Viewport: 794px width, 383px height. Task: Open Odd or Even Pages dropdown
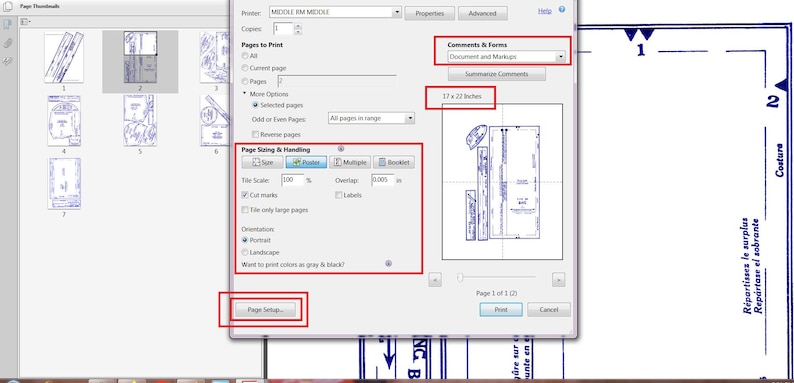tap(410, 118)
